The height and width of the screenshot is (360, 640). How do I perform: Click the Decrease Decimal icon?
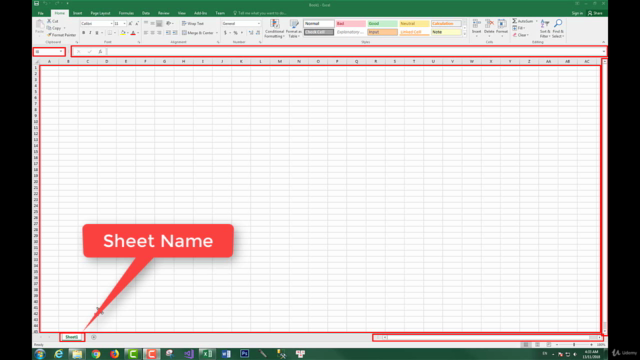point(258,33)
